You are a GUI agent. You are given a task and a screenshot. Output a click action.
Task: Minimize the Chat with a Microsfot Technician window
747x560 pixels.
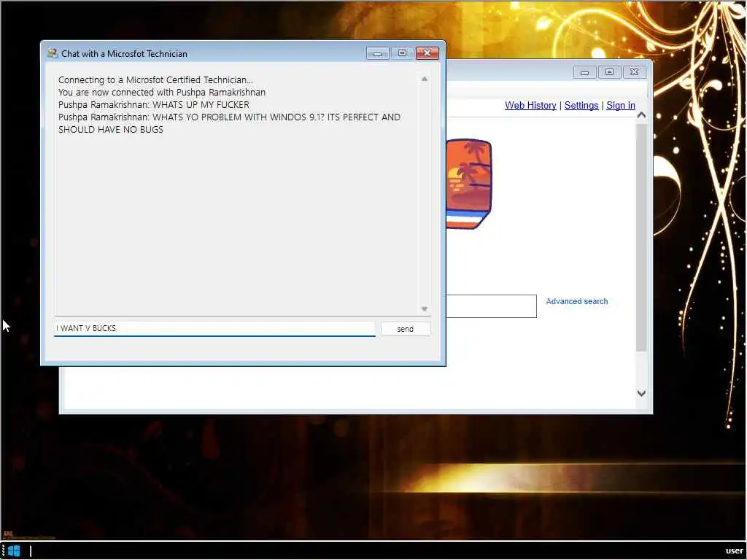377,53
